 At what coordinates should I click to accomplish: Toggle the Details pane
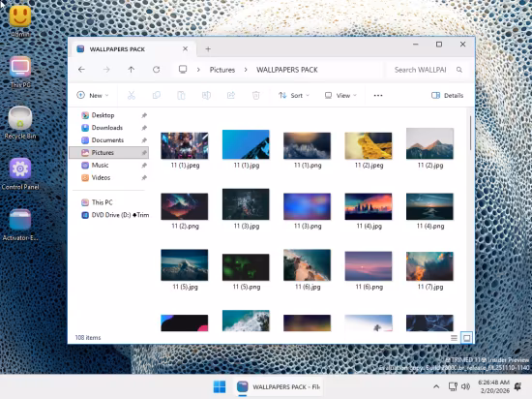447,96
